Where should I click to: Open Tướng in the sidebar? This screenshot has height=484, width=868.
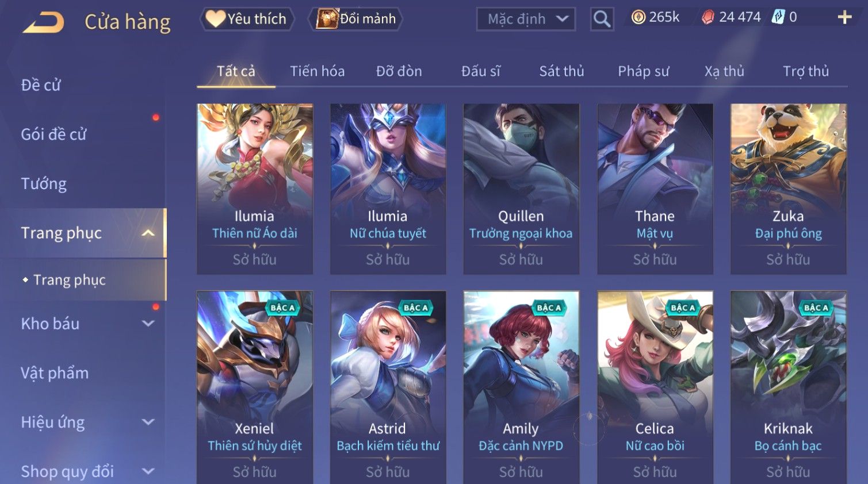click(x=44, y=184)
